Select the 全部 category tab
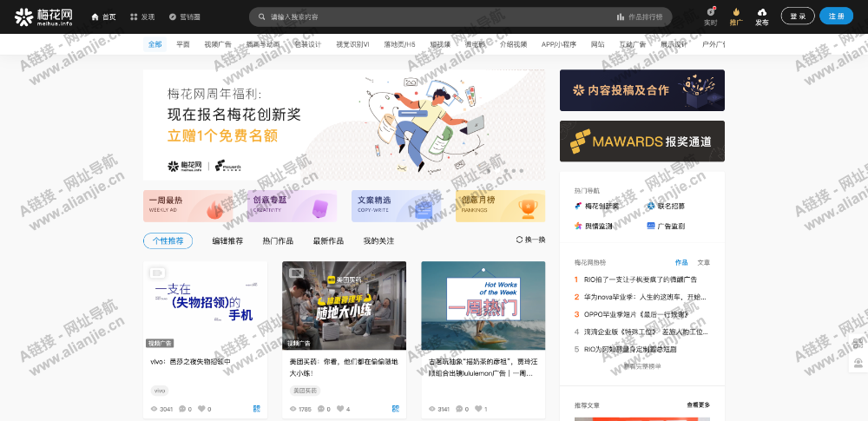The height and width of the screenshot is (421, 868). coord(155,44)
